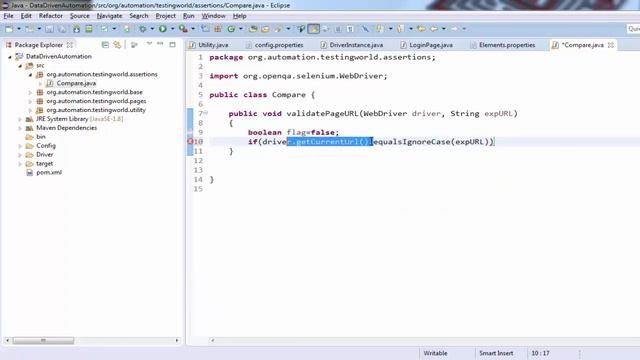Screen dimensions: 640x360
Task: Switch to the config.properties editor tab
Action: pos(274,45)
